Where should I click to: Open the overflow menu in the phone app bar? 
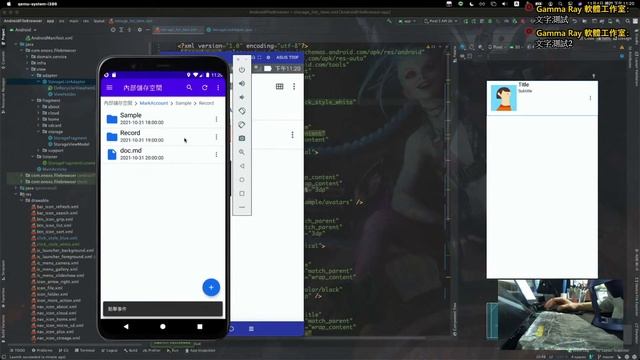click(x=218, y=87)
